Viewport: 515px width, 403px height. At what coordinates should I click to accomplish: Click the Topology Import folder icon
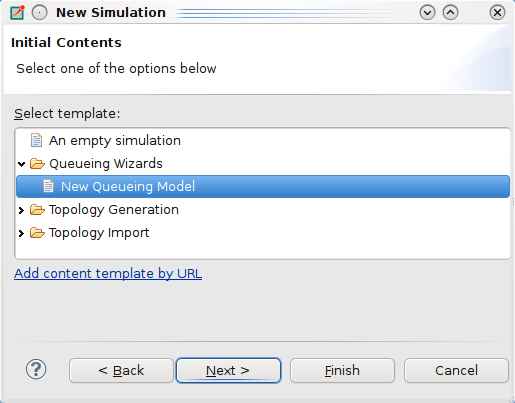click(x=37, y=233)
